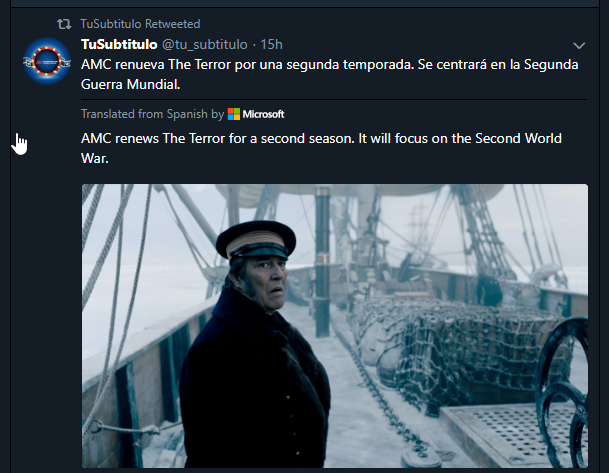
Task: Open the attached photo from The Terror
Action: tap(335, 326)
